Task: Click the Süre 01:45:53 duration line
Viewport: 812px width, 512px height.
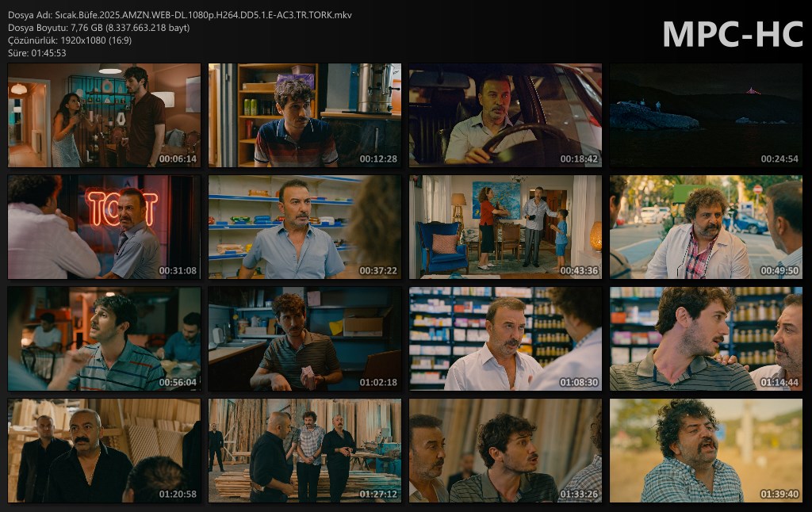Action: (x=36, y=53)
